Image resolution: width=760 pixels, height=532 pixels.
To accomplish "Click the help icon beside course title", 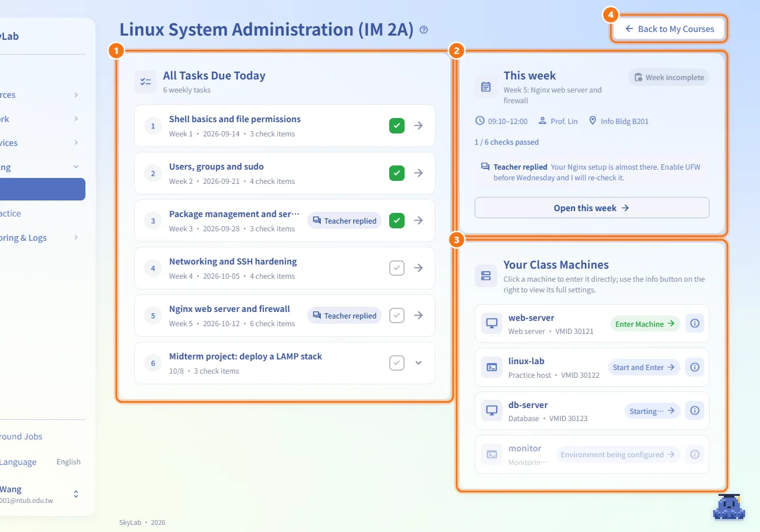I will point(424,30).
